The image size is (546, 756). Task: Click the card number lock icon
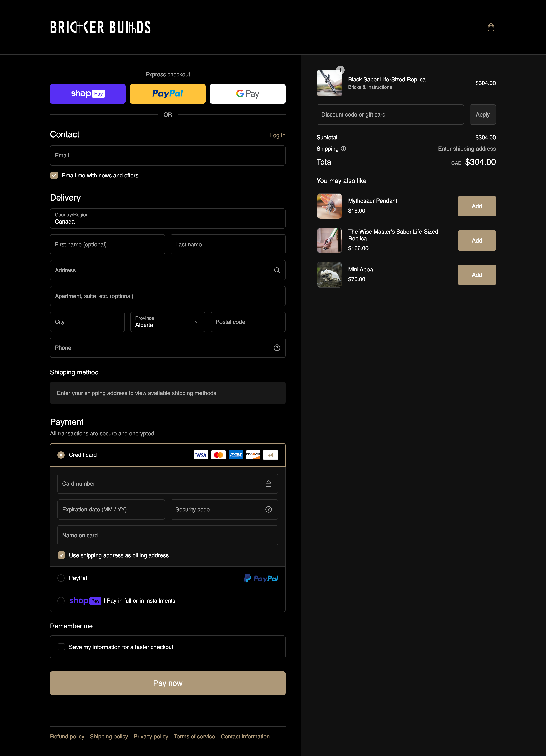[269, 484]
